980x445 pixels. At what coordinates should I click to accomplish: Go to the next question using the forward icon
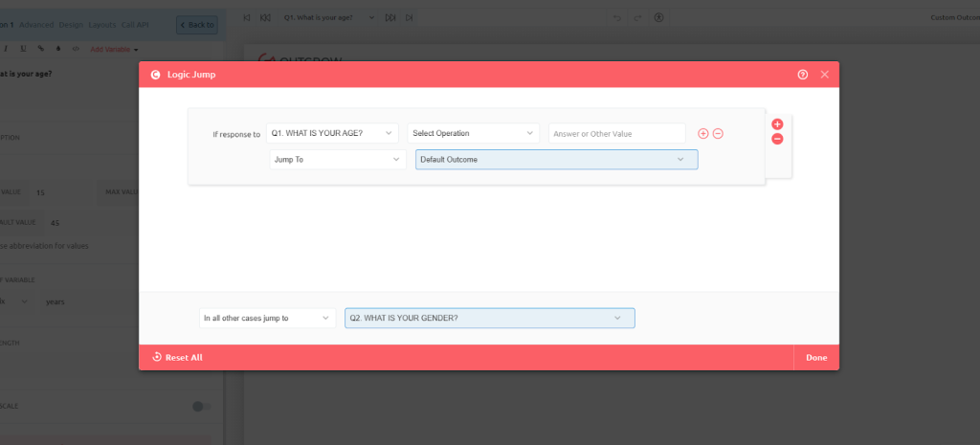390,17
